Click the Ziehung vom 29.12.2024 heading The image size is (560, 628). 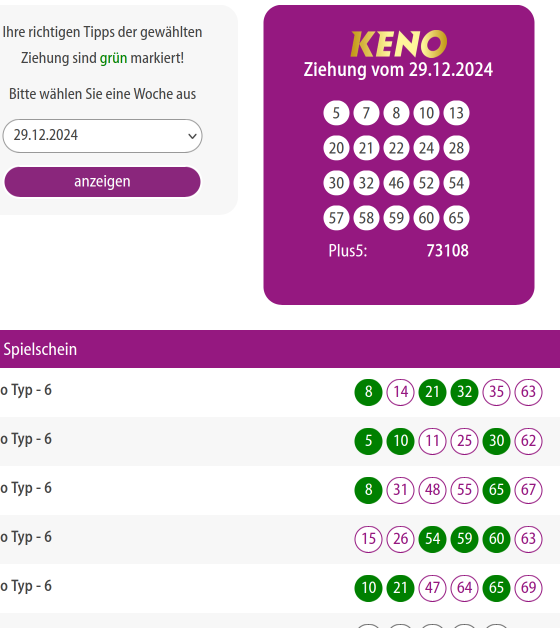398,70
